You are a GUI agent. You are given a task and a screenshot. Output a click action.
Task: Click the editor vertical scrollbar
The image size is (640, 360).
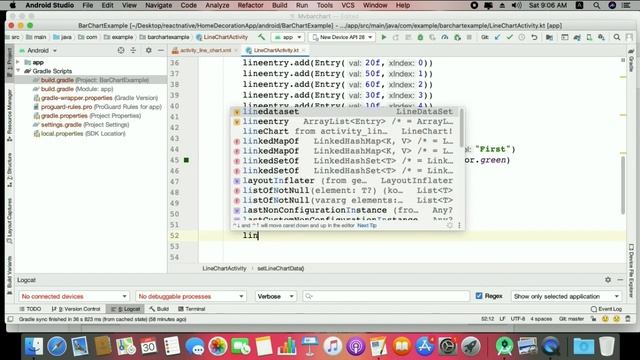click(623, 184)
